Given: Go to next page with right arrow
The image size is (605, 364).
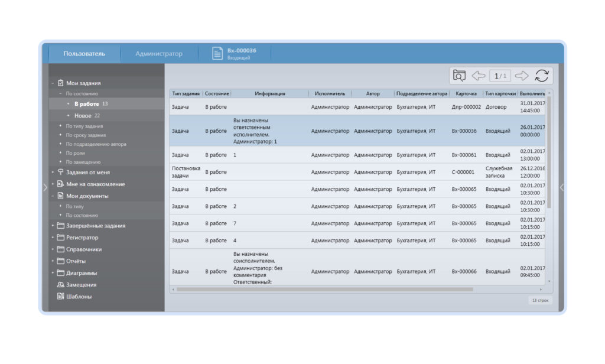Looking at the screenshot, I should pyautogui.click(x=521, y=76).
